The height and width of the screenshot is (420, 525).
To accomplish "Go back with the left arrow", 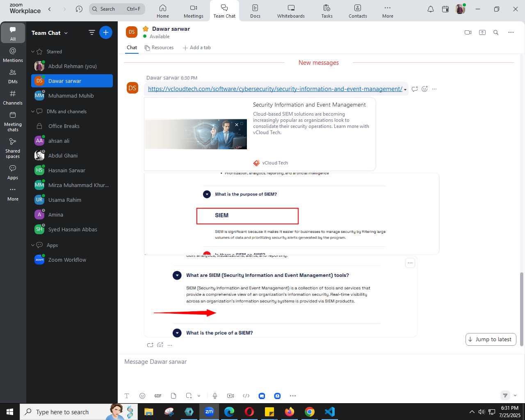I will point(50,9).
